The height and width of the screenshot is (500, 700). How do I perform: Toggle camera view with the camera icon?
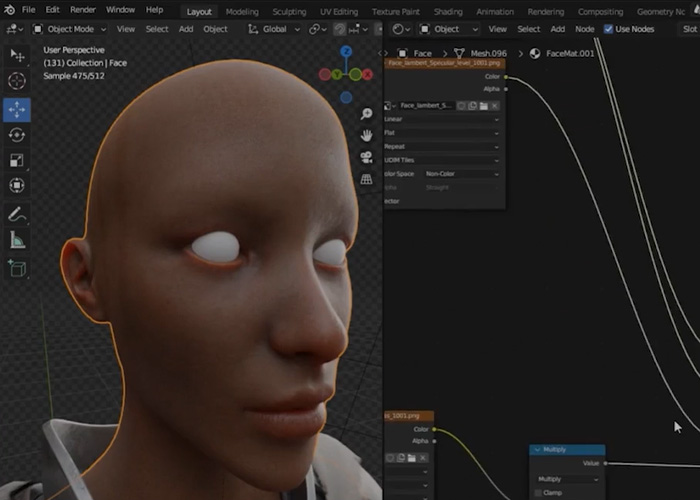[367, 156]
